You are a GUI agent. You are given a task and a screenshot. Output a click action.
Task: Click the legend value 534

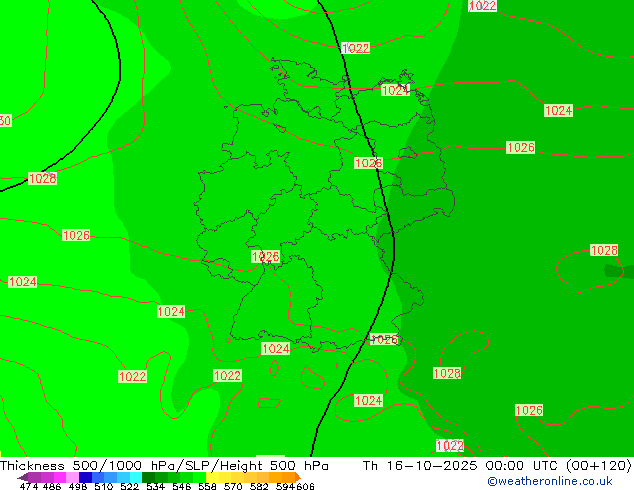point(155,486)
